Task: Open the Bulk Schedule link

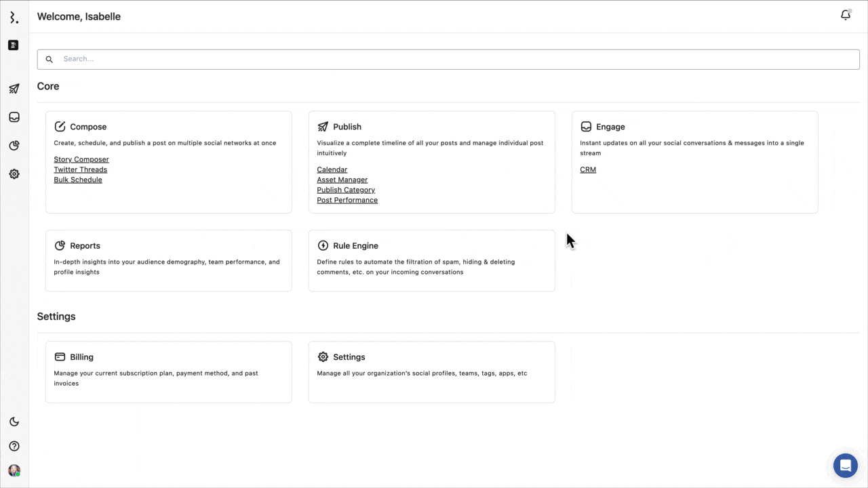Action: click(78, 180)
